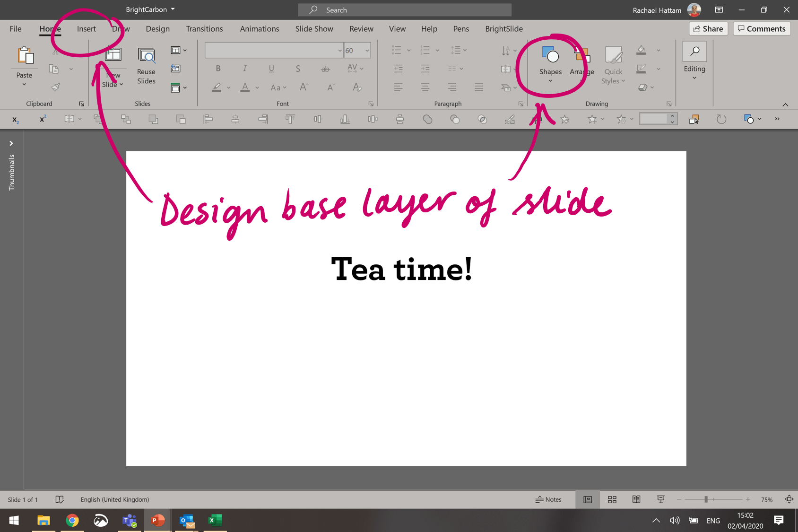
Task: Click the Font Color red A swatch
Action: [245, 87]
